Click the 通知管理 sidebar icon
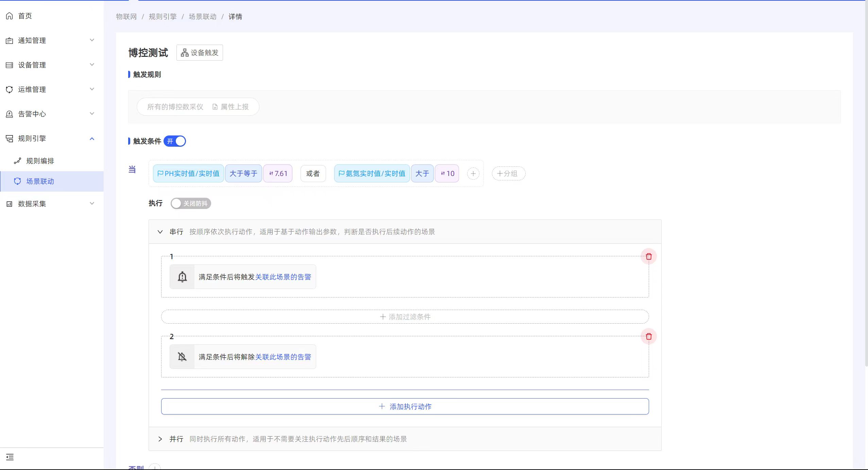This screenshot has height=470, width=868. (10, 40)
